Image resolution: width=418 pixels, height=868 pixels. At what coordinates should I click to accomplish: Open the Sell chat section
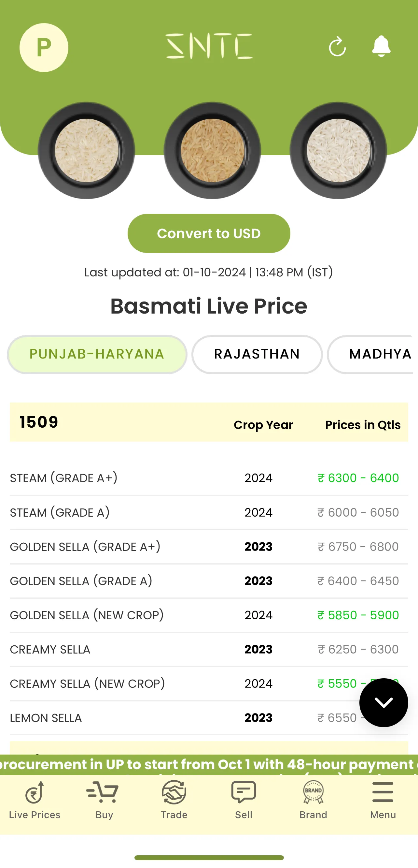point(244,800)
